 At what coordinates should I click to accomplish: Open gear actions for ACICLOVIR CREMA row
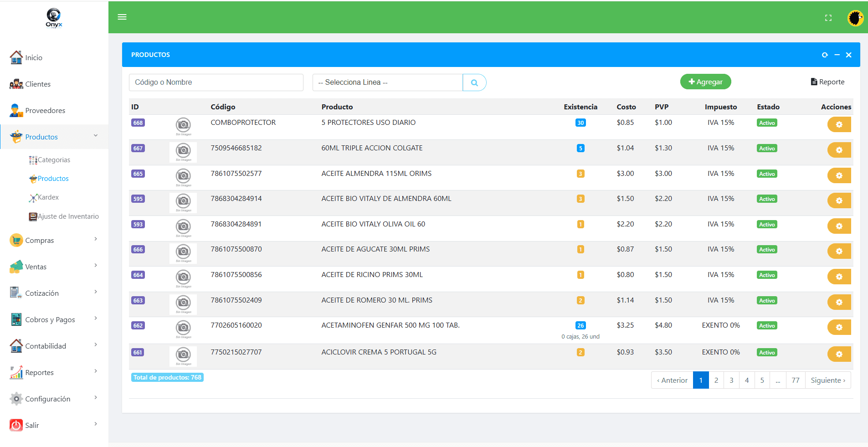pyautogui.click(x=839, y=354)
